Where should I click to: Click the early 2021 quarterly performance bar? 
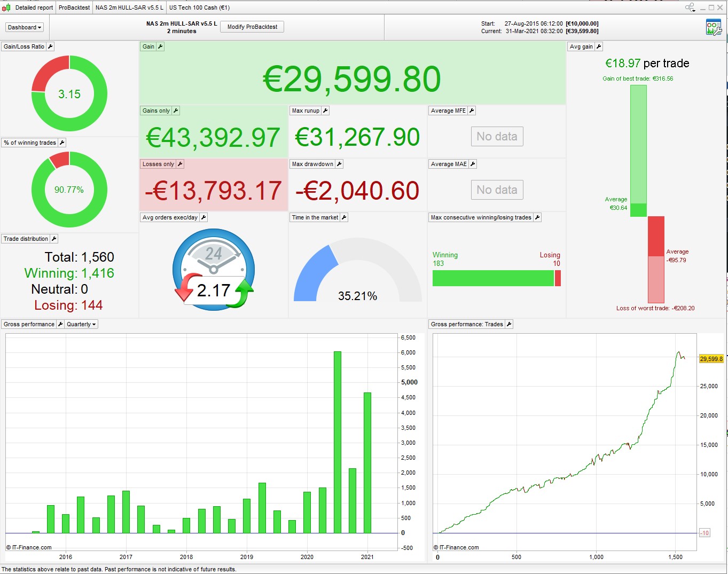point(367,463)
